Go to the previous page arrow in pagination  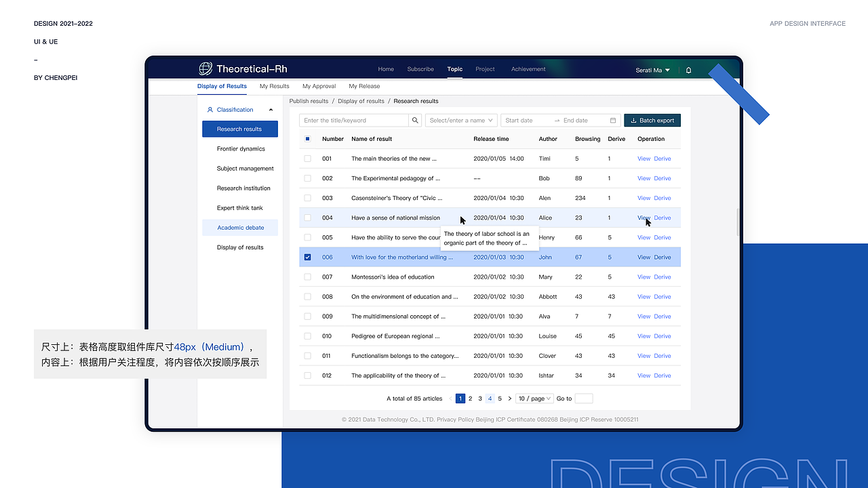click(x=450, y=399)
